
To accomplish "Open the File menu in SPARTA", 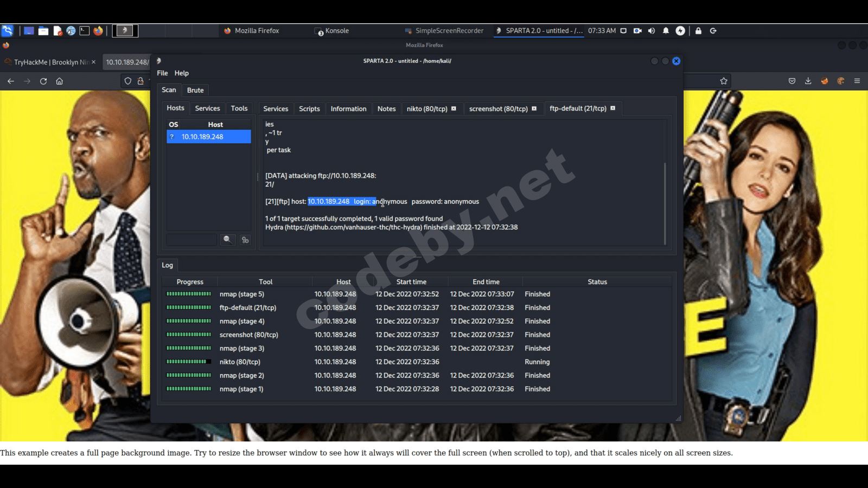I will (162, 73).
